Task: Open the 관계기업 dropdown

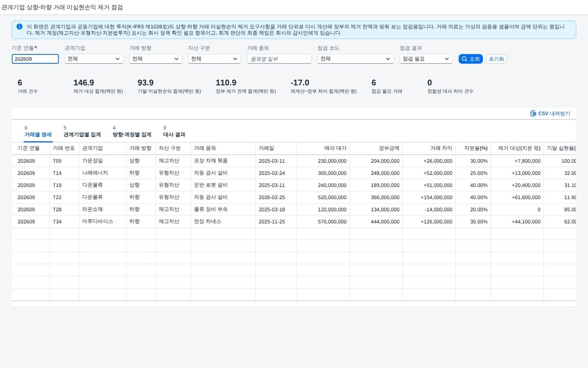Action: pyautogui.click(x=94, y=59)
